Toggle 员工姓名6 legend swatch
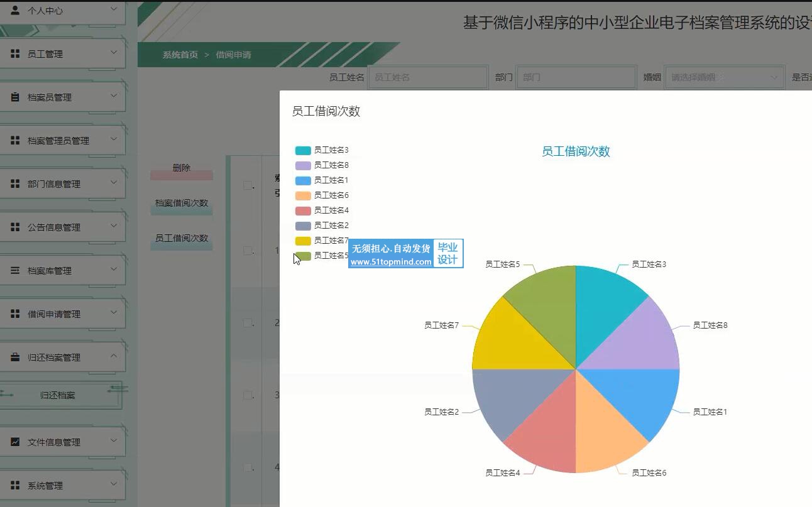This screenshot has width=812, height=507. [303, 195]
